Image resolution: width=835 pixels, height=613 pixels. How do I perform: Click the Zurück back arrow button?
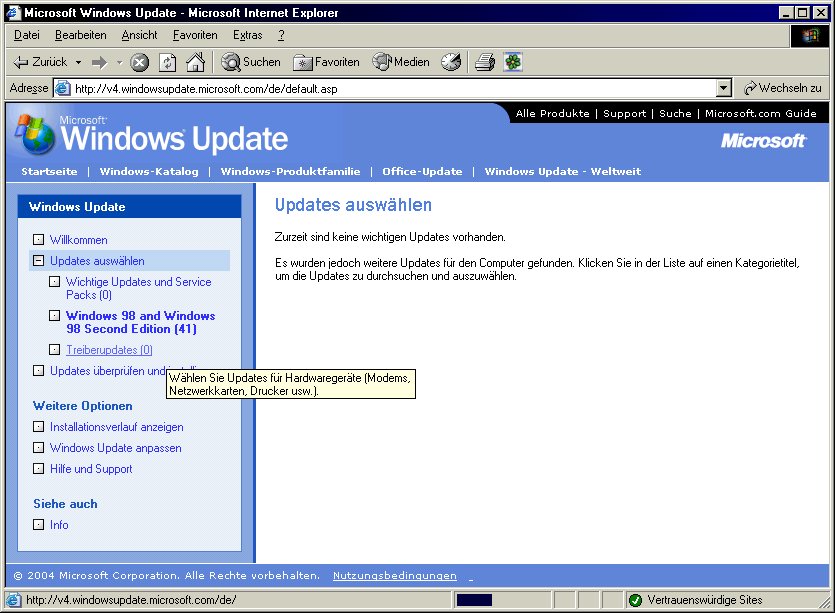tap(40, 62)
